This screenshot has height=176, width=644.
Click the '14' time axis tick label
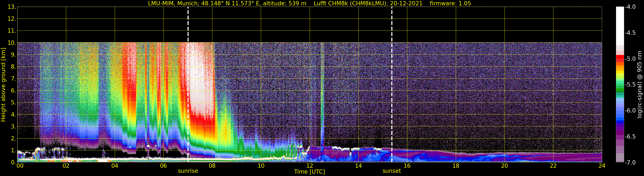358,166
